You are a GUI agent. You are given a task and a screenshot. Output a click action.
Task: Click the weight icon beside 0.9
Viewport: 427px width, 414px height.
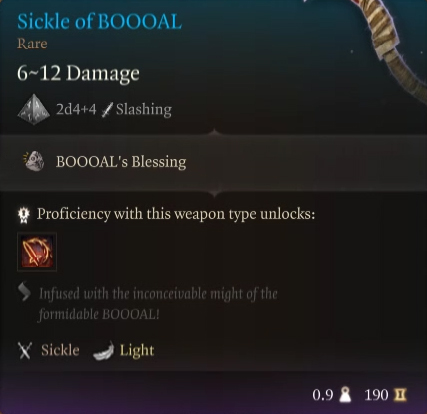click(x=345, y=395)
